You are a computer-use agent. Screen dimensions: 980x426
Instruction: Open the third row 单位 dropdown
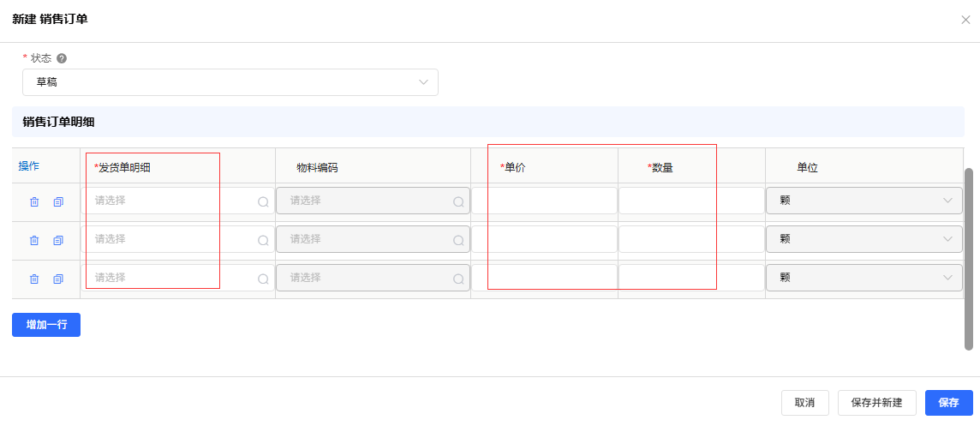point(863,278)
